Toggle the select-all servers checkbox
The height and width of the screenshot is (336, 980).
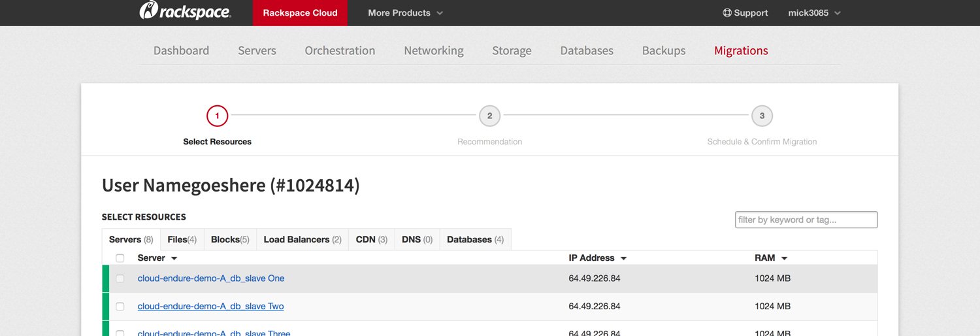click(120, 258)
